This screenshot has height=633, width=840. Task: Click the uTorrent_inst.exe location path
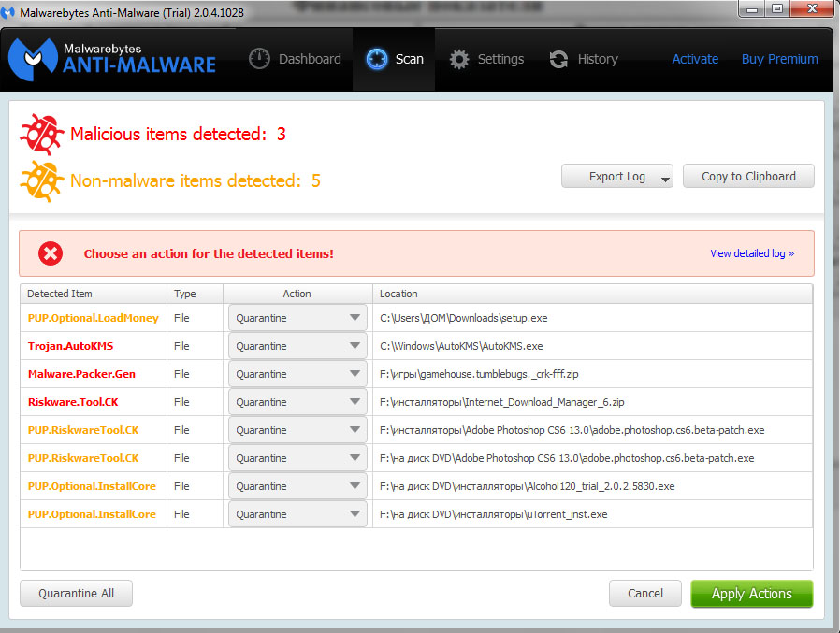(x=493, y=514)
